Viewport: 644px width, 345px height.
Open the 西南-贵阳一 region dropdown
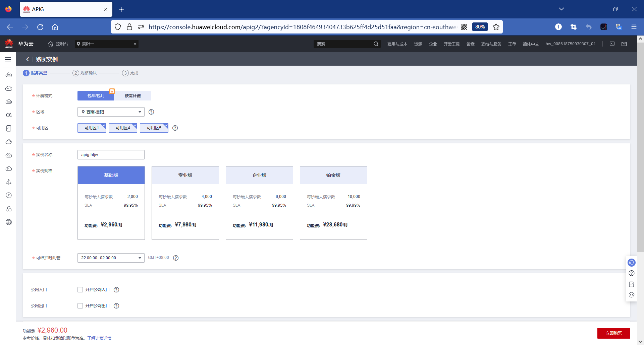pos(111,112)
